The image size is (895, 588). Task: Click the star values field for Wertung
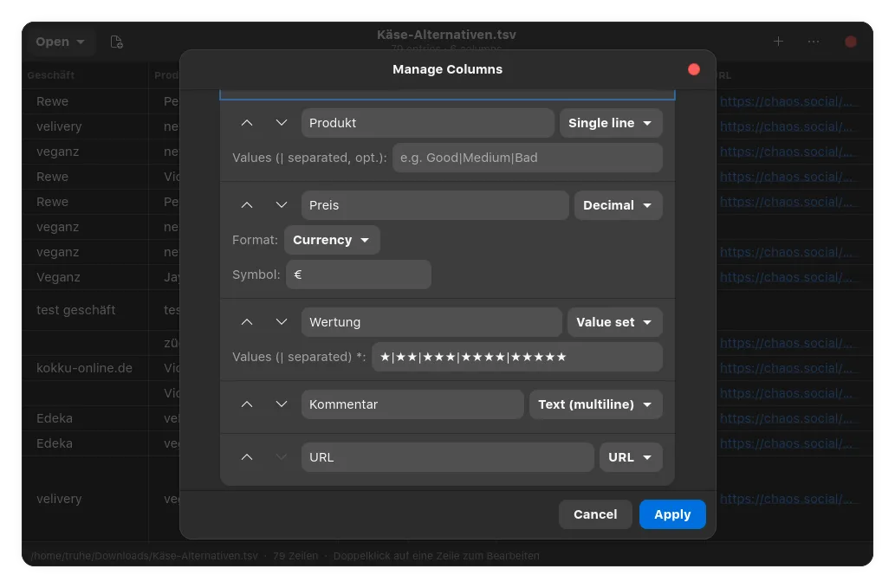click(x=516, y=356)
